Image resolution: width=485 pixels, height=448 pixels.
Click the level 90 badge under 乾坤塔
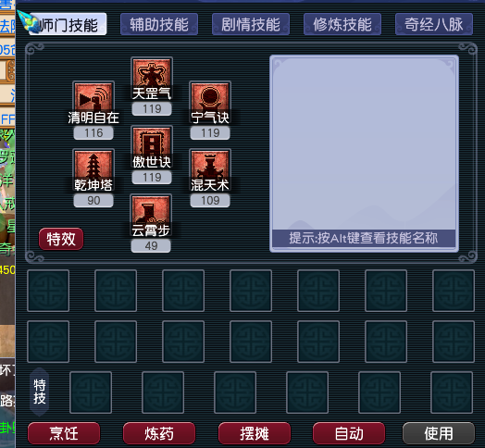[93, 201]
